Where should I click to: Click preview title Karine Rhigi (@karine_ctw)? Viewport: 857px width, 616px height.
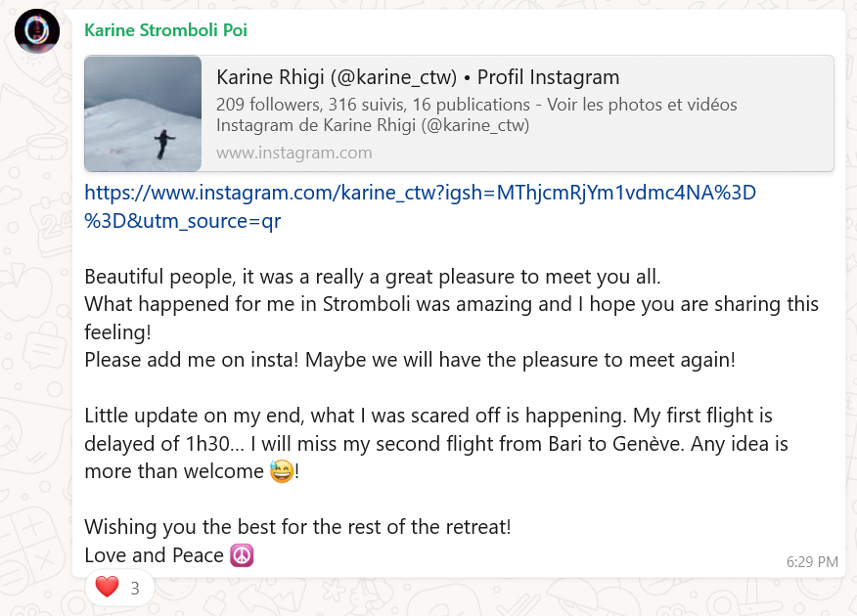click(417, 77)
